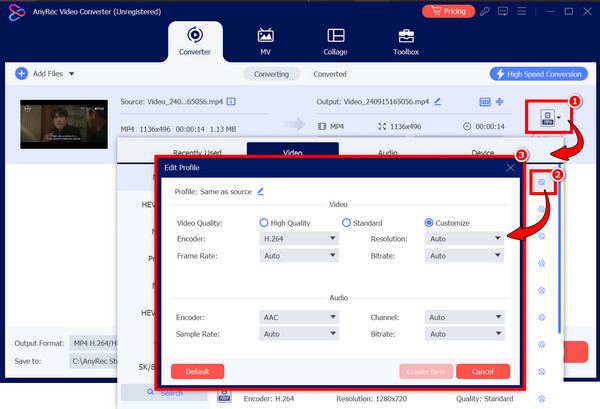Open the feedback chat icon
Image resolution: width=600 pixels, height=409 pixels.
tap(503, 11)
